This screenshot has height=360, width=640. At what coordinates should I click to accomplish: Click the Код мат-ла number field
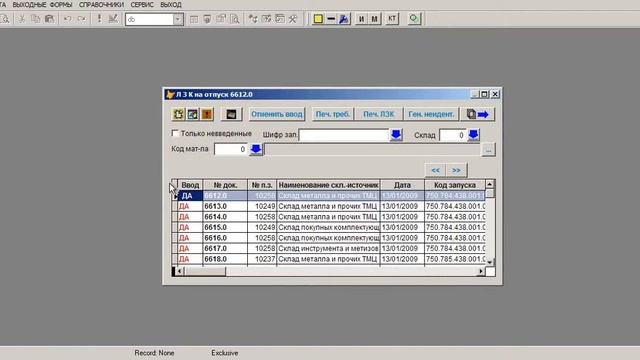coord(231,149)
